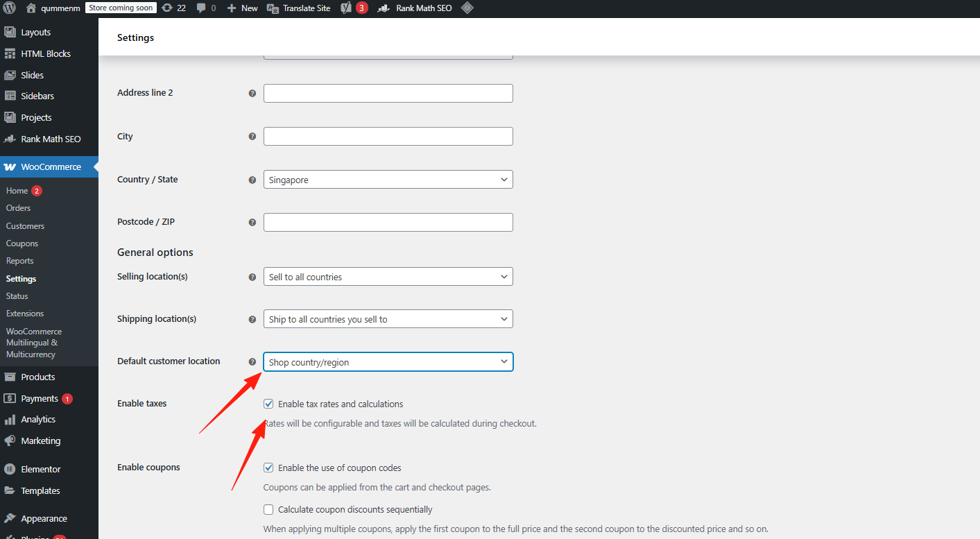The image size is (980, 539).
Task: Click the help icon next to Address line 2
Action: 252,93
